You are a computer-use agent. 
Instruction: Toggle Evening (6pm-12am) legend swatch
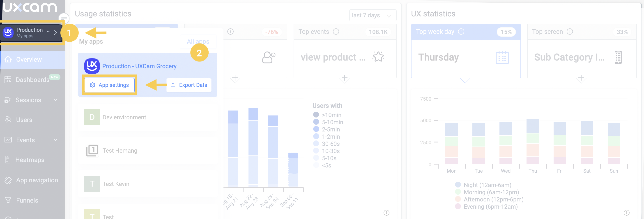coord(458,206)
